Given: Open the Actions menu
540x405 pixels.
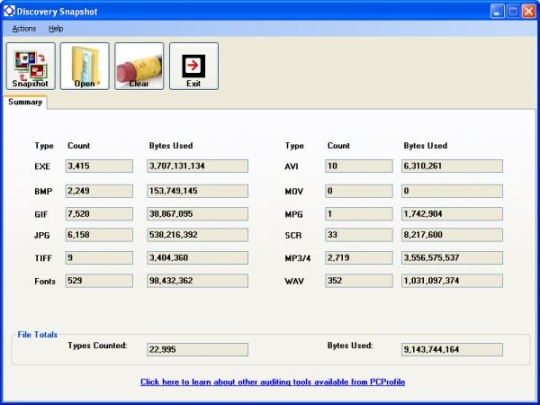Looking at the screenshot, I should 24,29.
